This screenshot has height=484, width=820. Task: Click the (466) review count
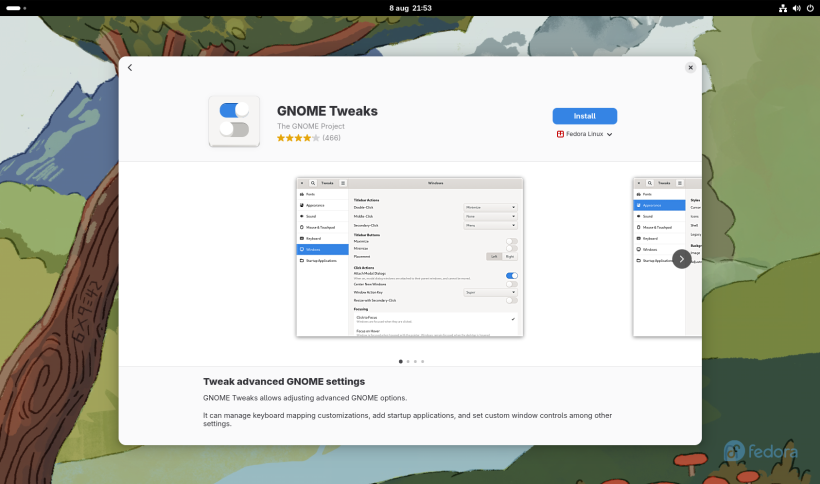(332, 138)
